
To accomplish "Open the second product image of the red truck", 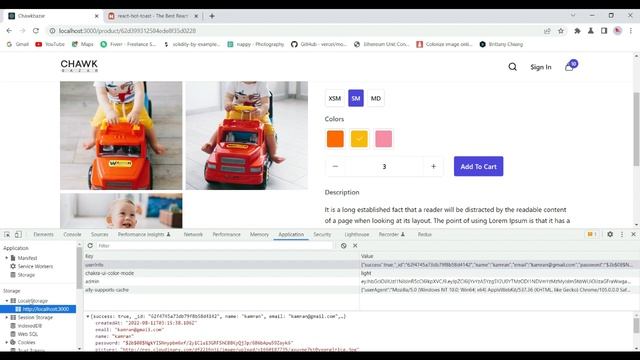I will (247, 136).
